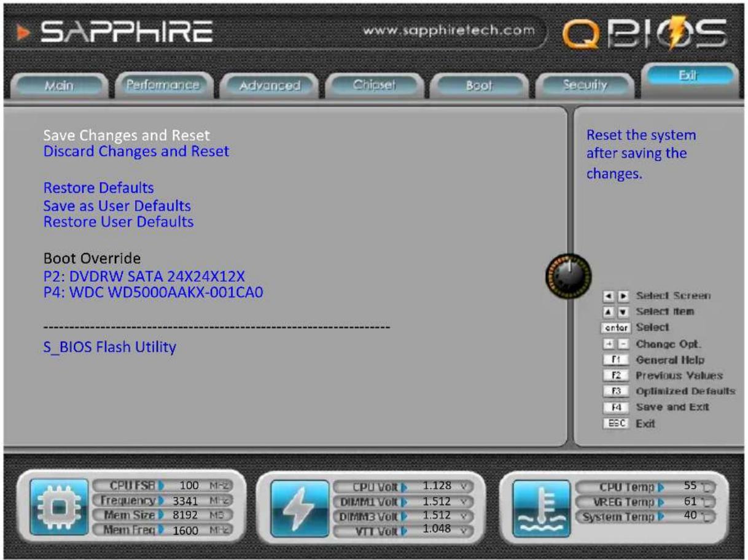This screenshot has height=560, width=748.
Task: Click the F3 Optimized Defaults key
Action: [x=616, y=392]
